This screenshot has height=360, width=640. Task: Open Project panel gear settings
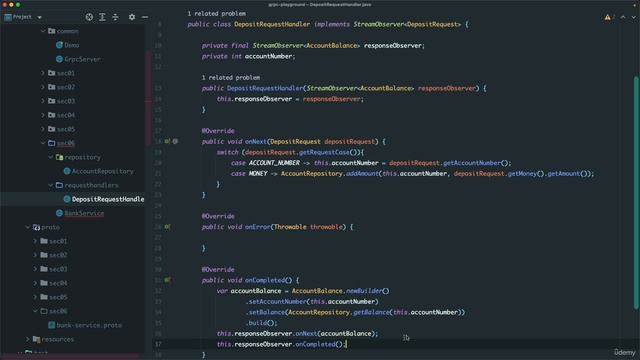(132, 17)
